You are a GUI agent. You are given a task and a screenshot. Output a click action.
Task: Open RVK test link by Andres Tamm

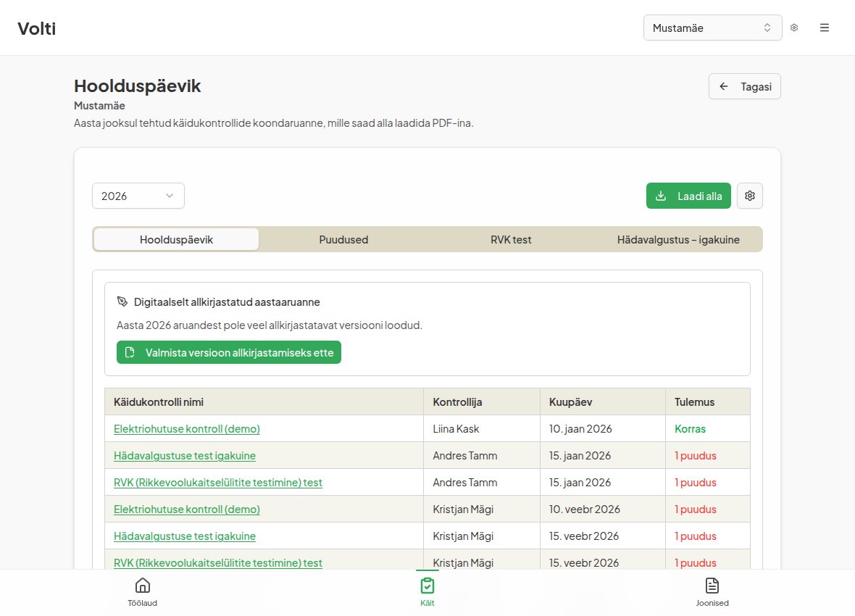(217, 483)
